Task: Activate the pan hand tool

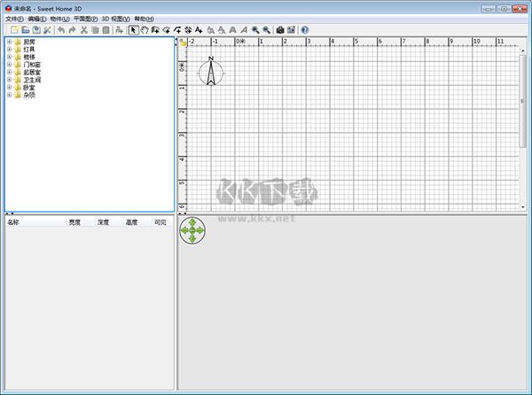Action: (144, 29)
